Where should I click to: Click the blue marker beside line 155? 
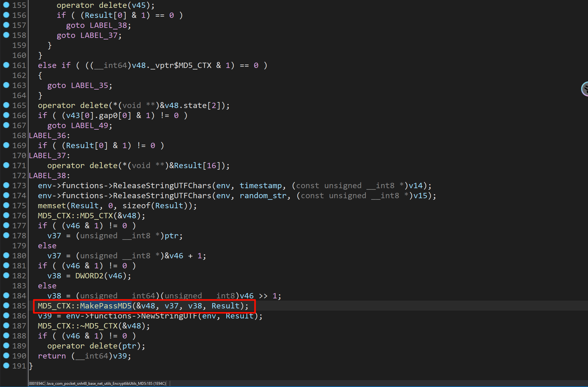6,5
